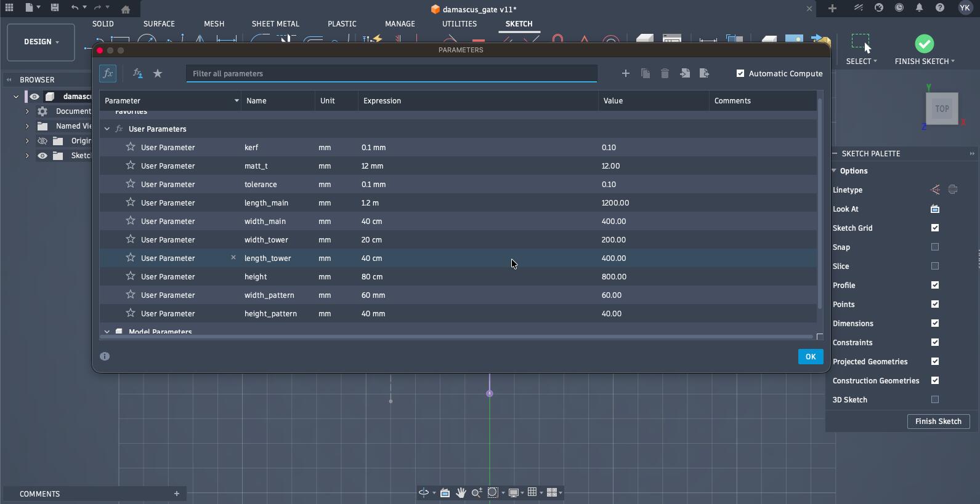This screenshot has width=980, height=504.
Task: Click the delete parameter trash icon
Action: click(x=665, y=73)
